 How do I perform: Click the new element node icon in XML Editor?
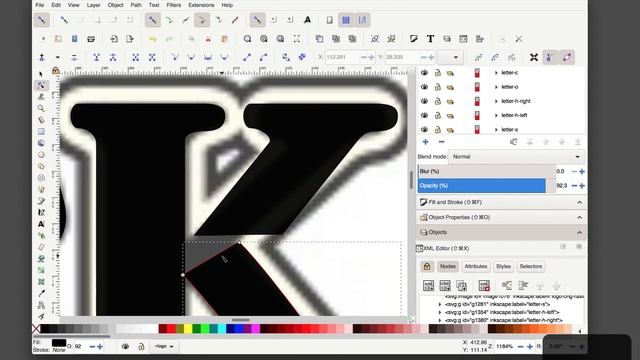click(428, 285)
